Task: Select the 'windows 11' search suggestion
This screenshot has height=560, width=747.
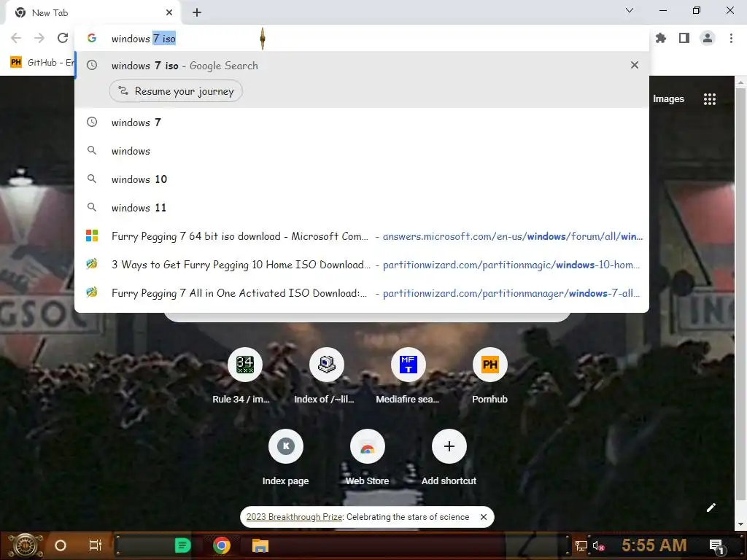Action: pyautogui.click(x=362, y=208)
